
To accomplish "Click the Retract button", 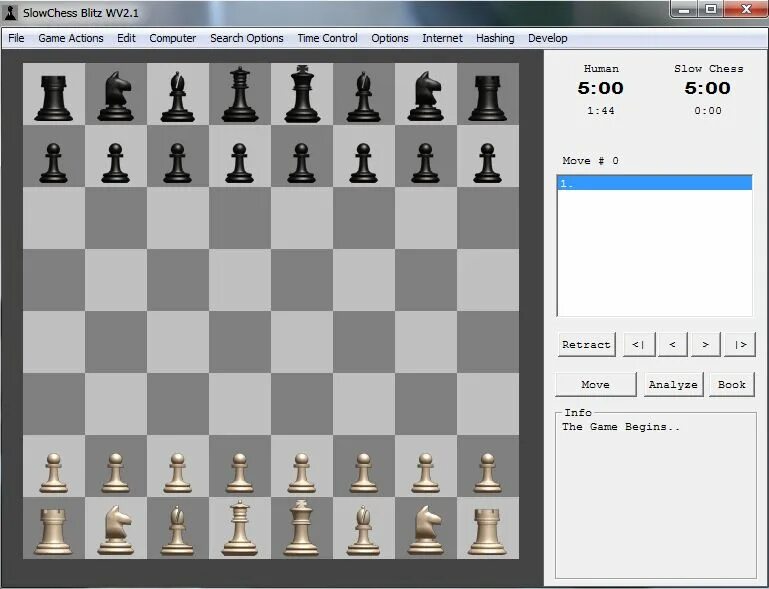I will 587,345.
